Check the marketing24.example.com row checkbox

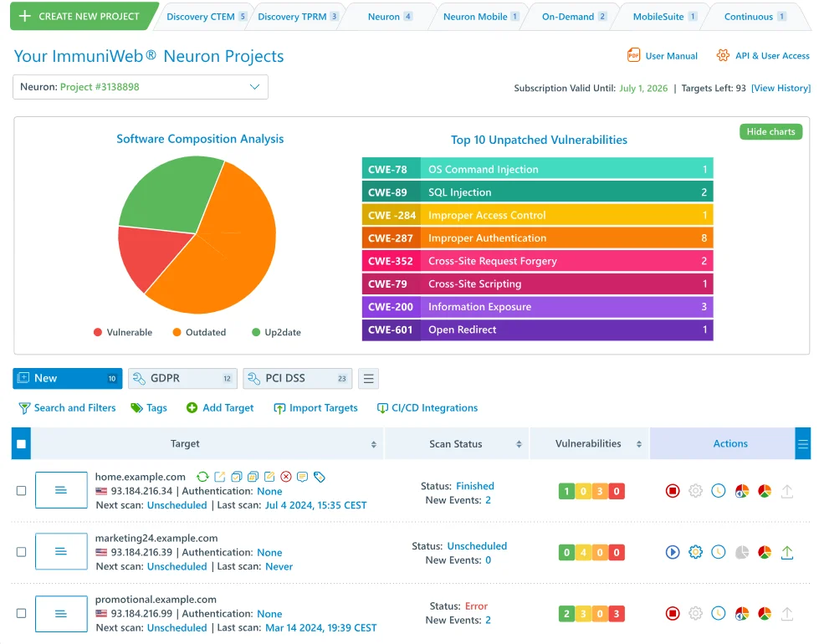click(x=21, y=552)
